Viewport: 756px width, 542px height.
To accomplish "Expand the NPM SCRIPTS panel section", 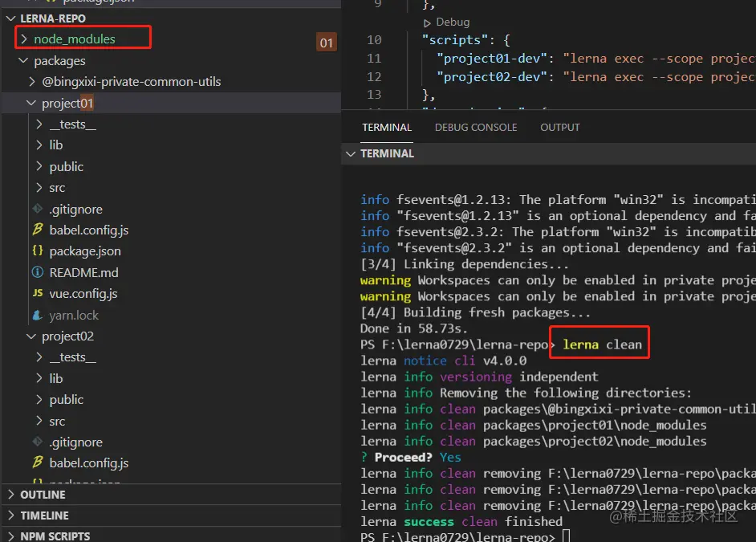I will coord(11,536).
